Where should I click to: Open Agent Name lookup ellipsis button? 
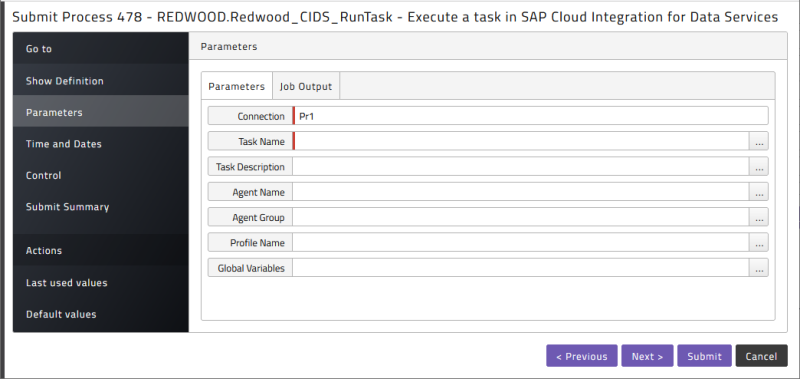click(x=759, y=192)
